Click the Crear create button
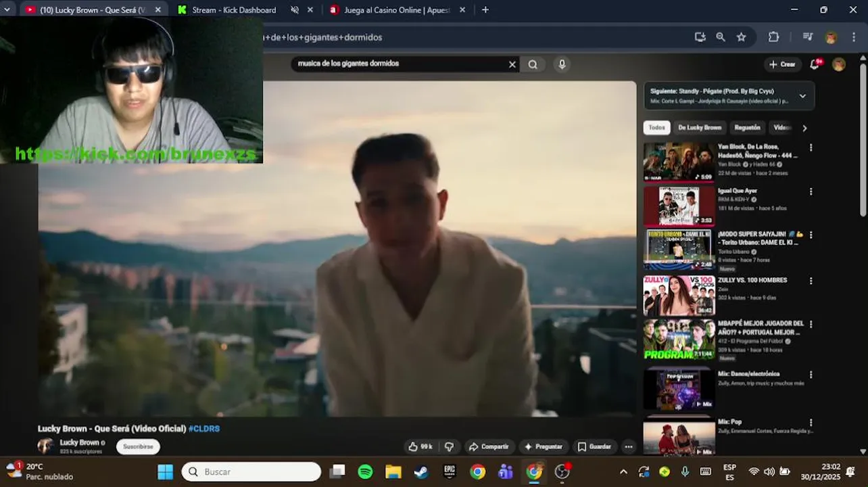 pos(782,64)
